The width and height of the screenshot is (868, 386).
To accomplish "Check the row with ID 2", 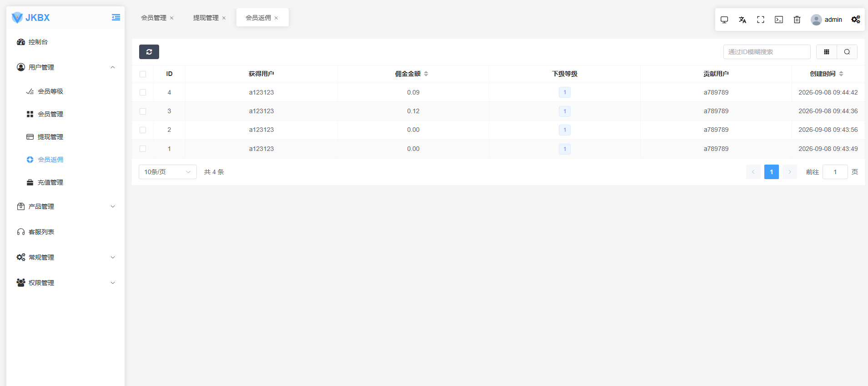I will point(143,130).
